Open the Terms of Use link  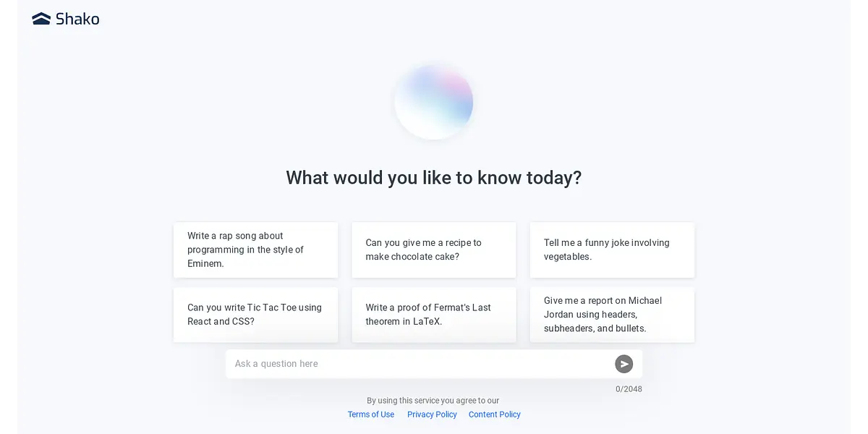pos(371,414)
